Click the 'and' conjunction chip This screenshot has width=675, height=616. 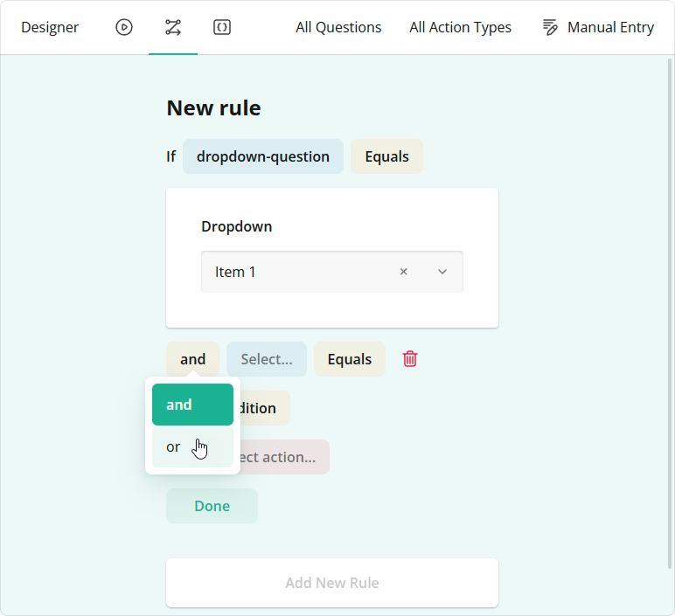(x=192, y=359)
